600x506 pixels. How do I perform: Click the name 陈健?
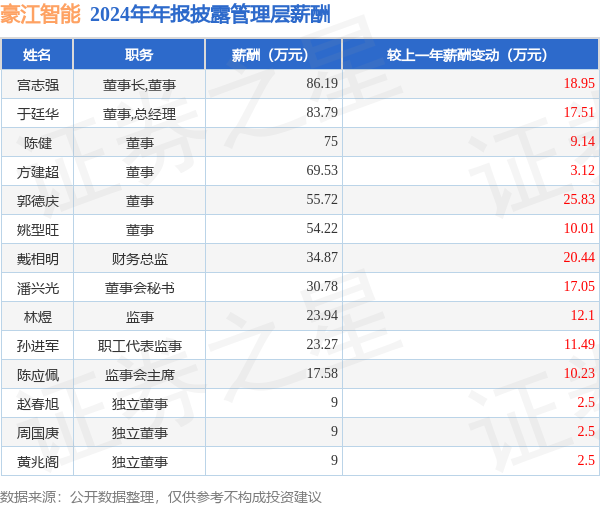point(38,143)
